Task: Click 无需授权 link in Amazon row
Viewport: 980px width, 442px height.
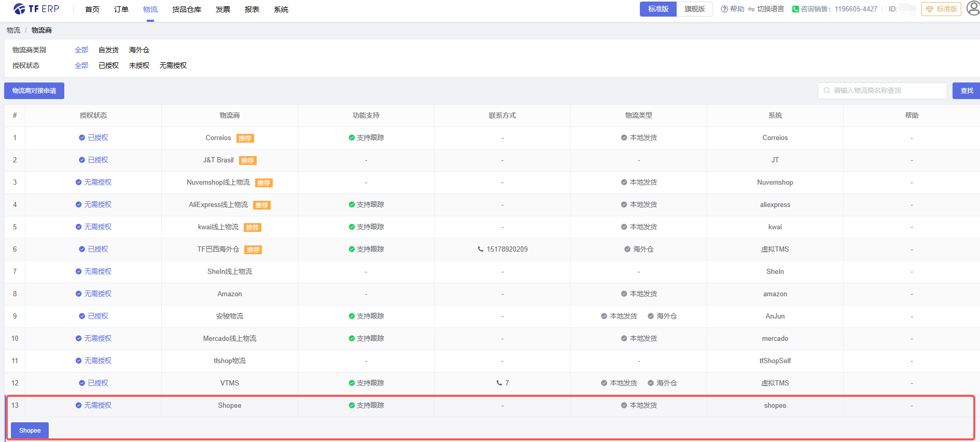Action: [98, 294]
